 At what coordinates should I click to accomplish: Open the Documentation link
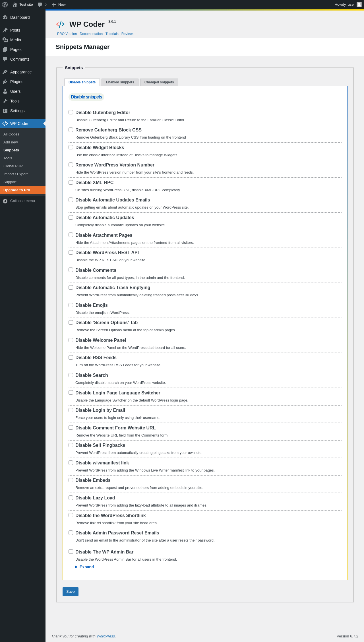tap(91, 34)
